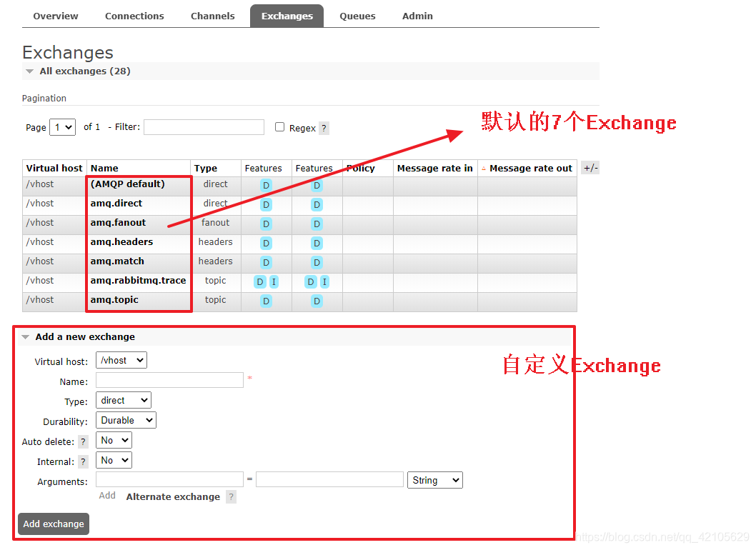Click second D badge in amq.fanout row
756x550 pixels.
[317, 224]
